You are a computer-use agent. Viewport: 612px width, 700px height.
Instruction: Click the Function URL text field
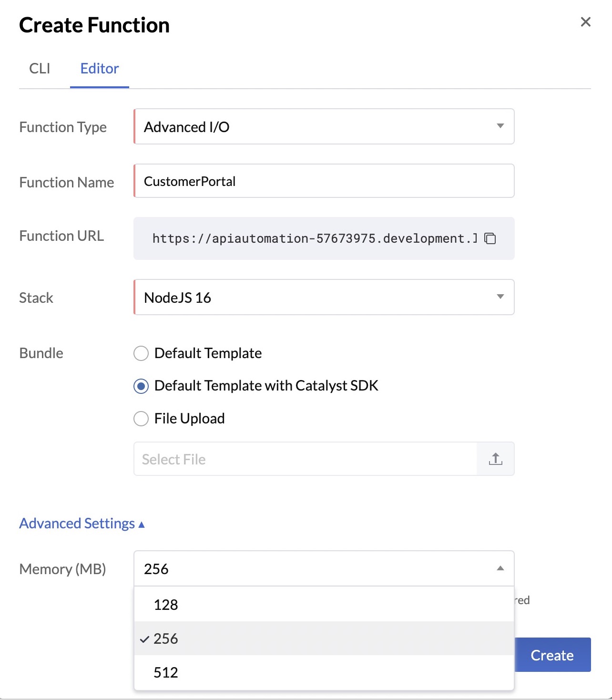click(x=315, y=238)
